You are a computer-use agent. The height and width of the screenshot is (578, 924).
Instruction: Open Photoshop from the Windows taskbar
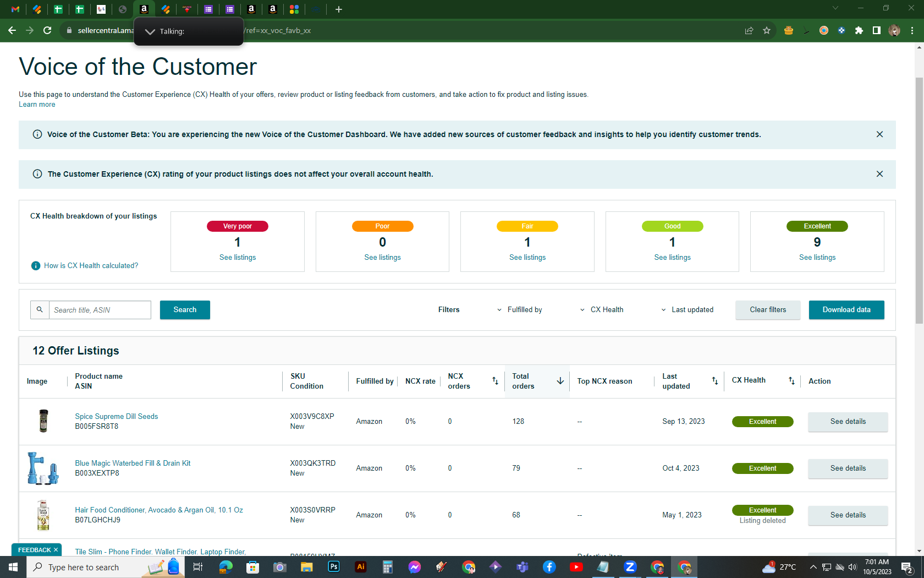click(334, 566)
